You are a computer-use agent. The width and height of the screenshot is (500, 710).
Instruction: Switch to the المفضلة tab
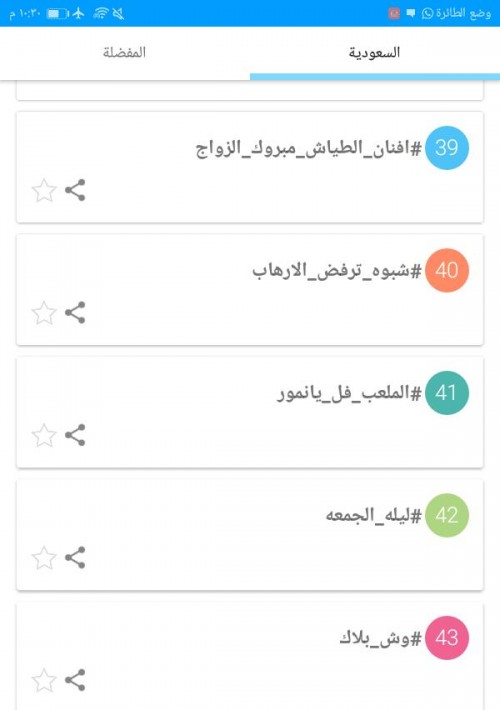[x=125, y=53]
